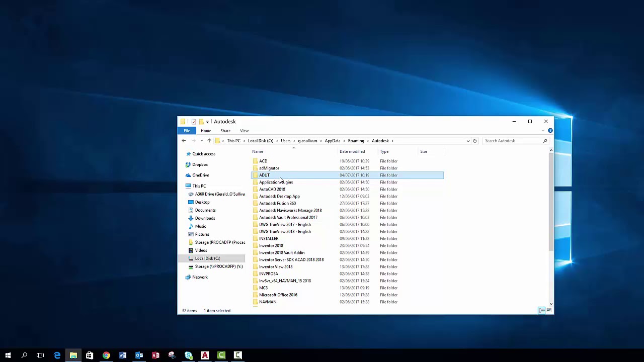
Task: Click the New Folder quick access toolbar icon
Action: click(201, 122)
